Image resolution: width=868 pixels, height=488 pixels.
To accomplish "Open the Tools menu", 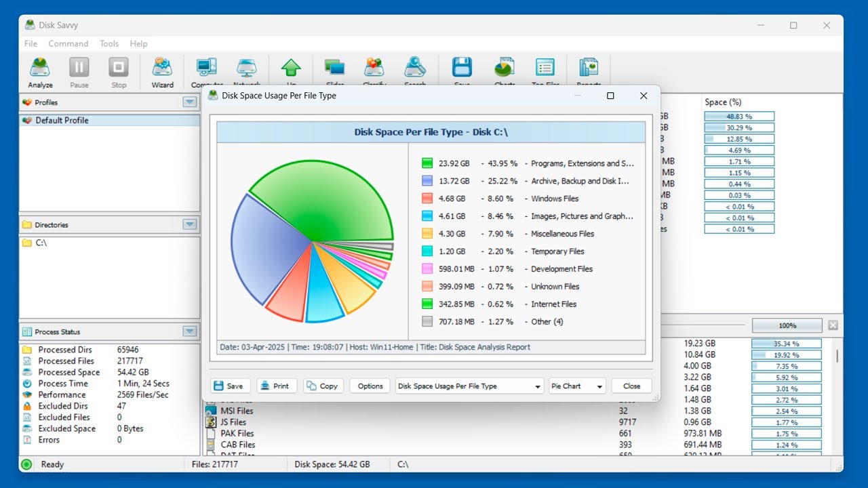I will click(x=109, y=43).
